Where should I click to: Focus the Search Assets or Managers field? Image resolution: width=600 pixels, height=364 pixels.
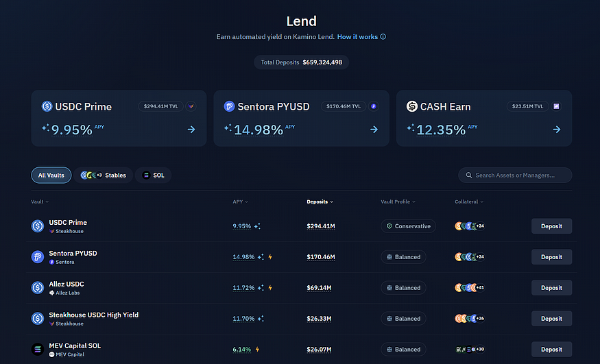[x=515, y=175]
